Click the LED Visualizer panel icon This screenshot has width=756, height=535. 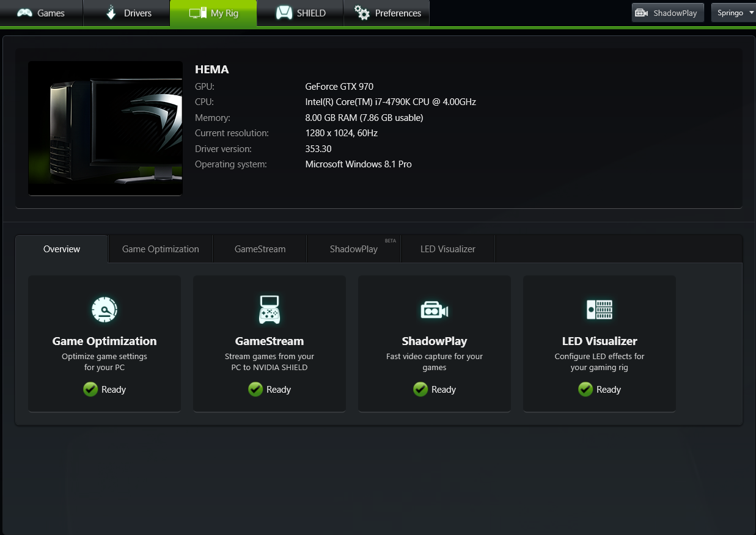tap(600, 310)
